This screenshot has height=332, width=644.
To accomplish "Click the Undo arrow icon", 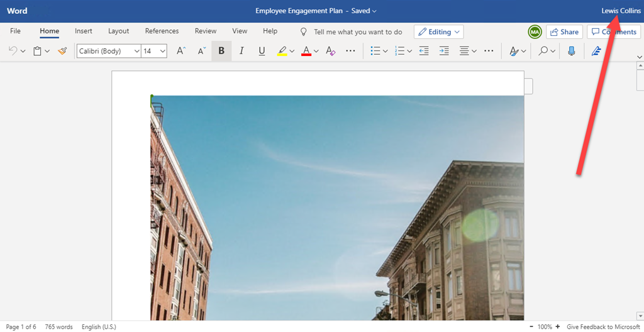I will [x=13, y=51].
